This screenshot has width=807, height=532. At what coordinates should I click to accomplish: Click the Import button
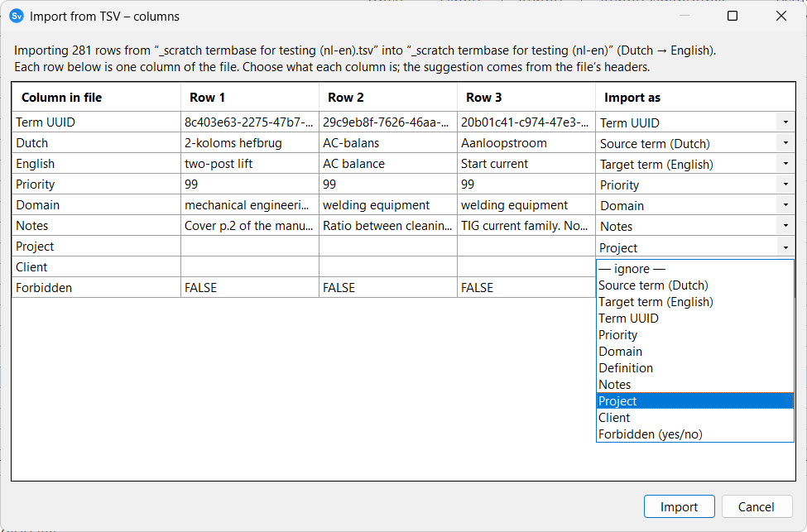(x=679, y=507)
